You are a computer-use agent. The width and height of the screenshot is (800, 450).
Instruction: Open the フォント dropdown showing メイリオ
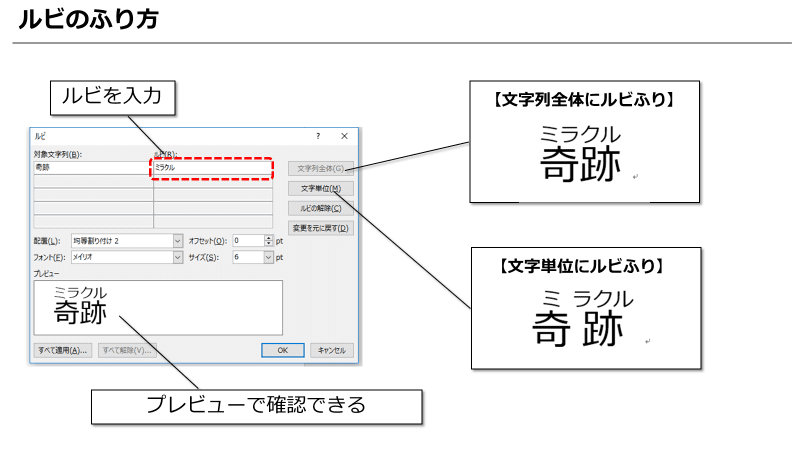(178, 257)
